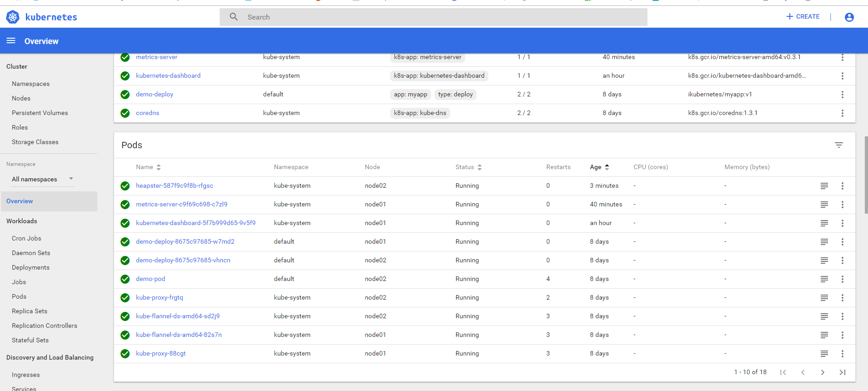This screenshot has width=868, height=391.
Task: Open Replica Sets in the sidebar
Action: pos(30,311)
